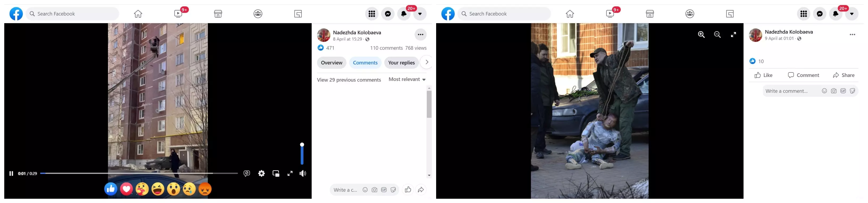Open Watch video icon in right window

coord(610,14)
